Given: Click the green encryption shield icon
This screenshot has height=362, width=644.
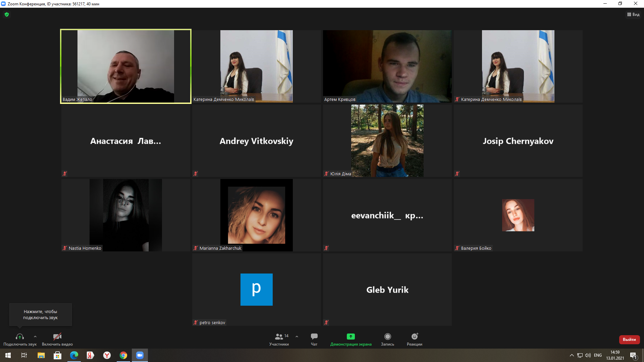Looking at the screenshot, I should pyautogui.click(x=7, y=14).
